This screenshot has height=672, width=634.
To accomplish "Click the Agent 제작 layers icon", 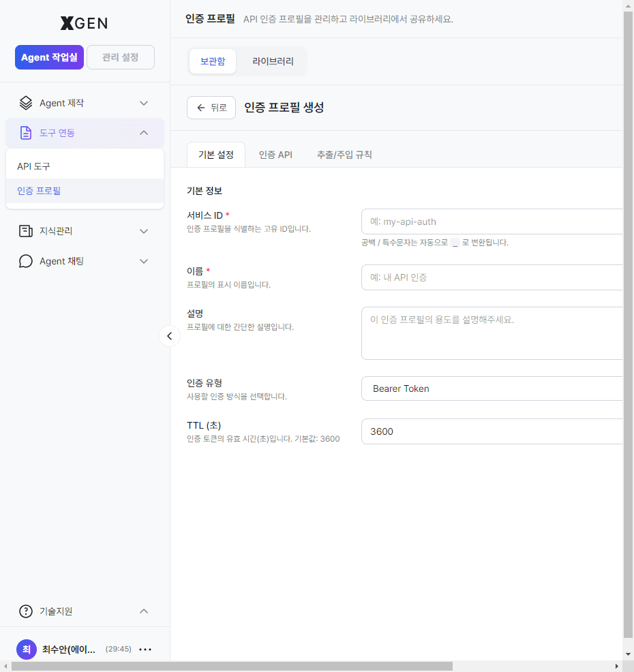I will (26, 103).
